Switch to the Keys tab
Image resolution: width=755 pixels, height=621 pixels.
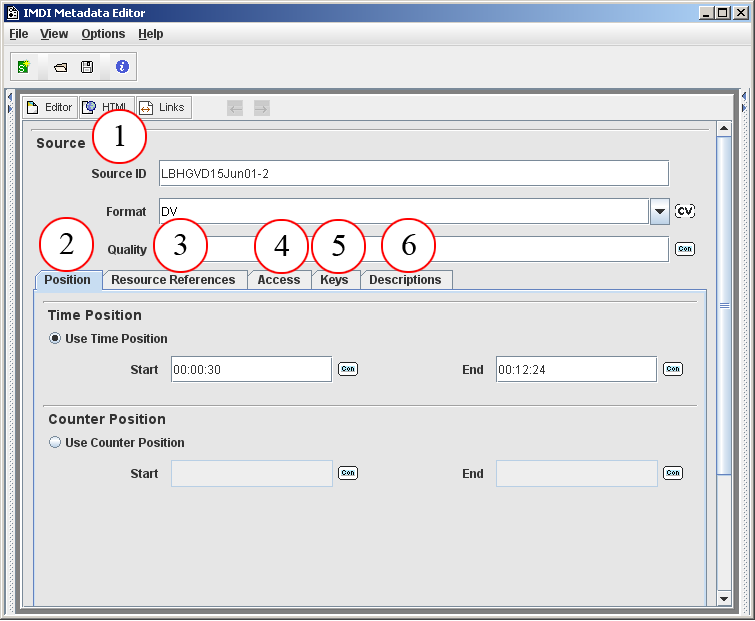point(334,280)
